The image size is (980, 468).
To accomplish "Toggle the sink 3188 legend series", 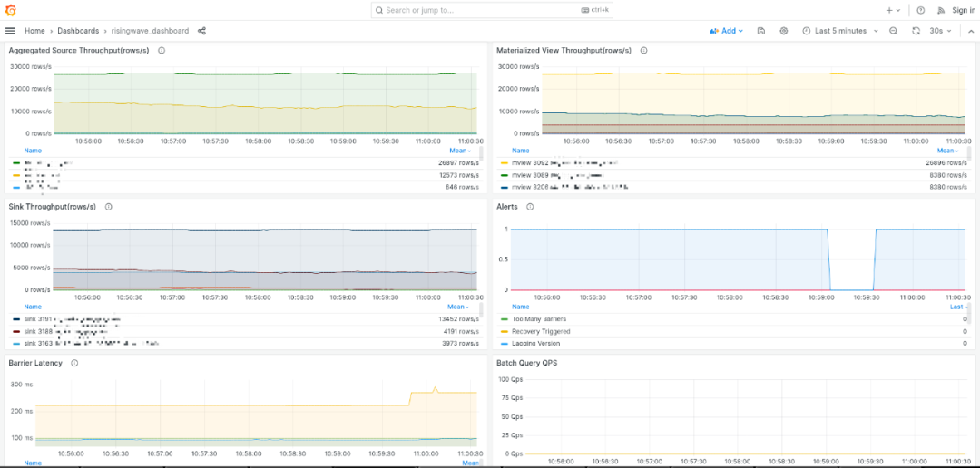I will click(x=65, y=331).
